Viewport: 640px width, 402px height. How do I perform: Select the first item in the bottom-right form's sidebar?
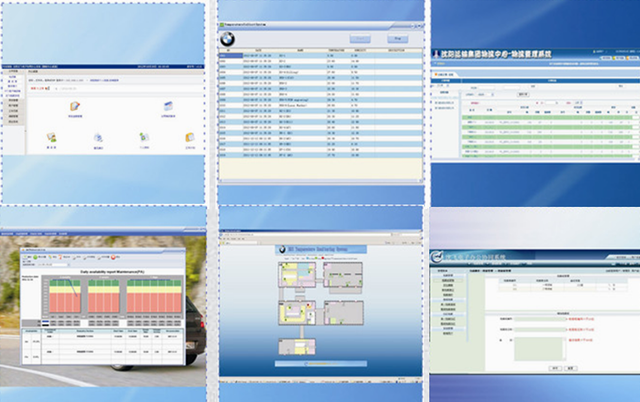coord(449,280)
